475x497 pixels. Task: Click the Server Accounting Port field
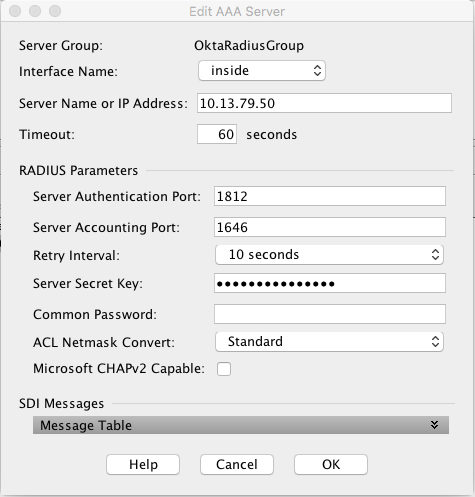[330, 227]
